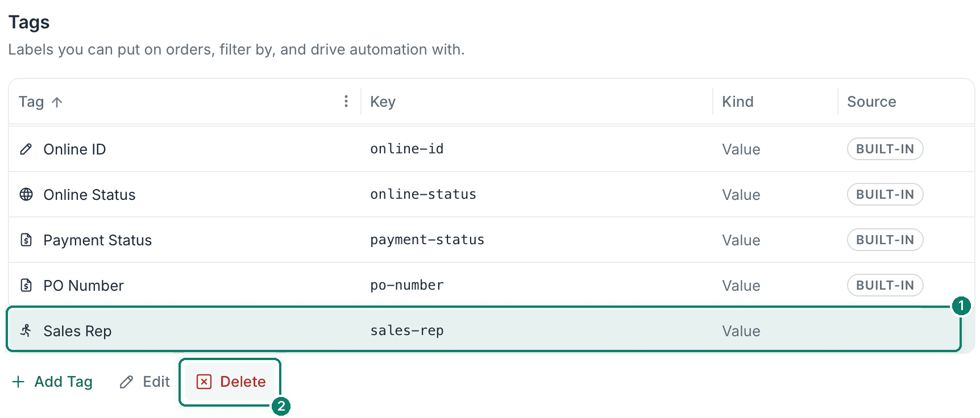Screen dimensions: 980x418
Task: Click the Value cell in Sales Rep row
Action: click(741, 331)
